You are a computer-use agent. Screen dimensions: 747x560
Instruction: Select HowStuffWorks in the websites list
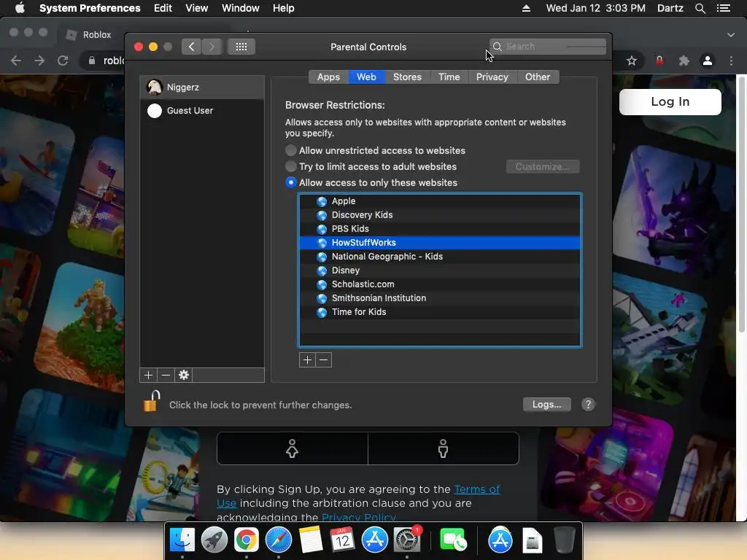coord(439,242)
